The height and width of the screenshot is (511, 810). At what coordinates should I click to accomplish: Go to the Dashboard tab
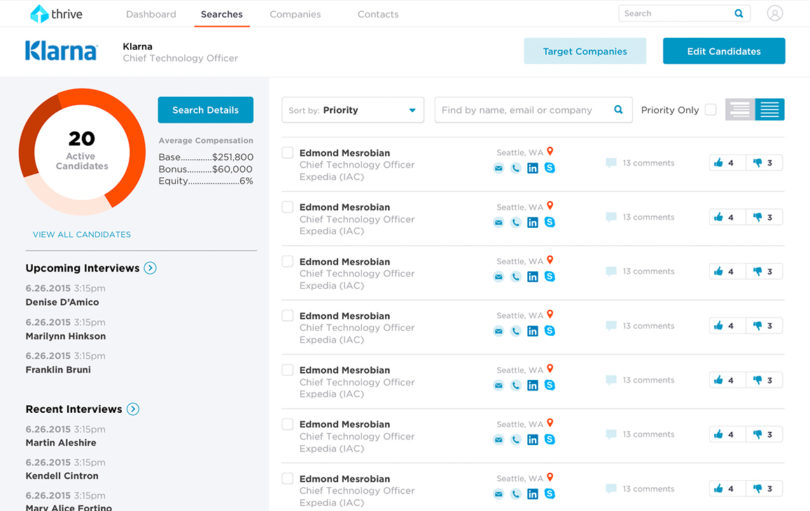pos(151,14)
